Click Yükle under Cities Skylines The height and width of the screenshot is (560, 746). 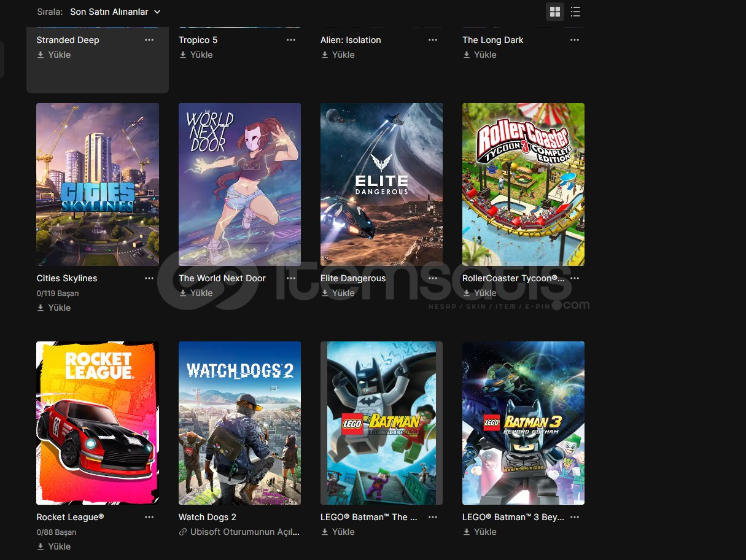[x=54, y=308]
